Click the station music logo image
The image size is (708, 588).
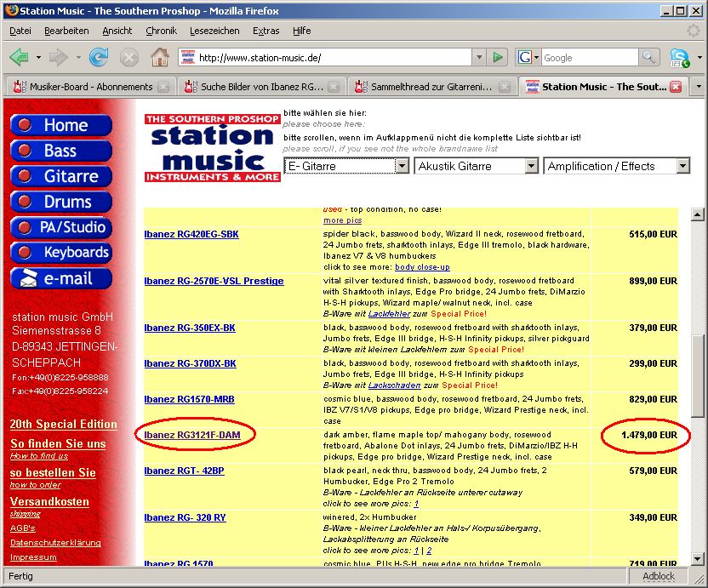coord(212,148)
